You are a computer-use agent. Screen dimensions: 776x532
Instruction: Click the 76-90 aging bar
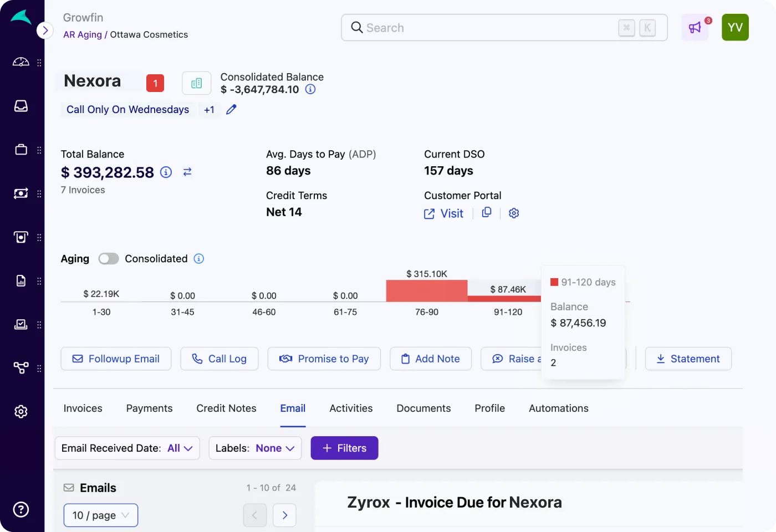pos(427,291)
